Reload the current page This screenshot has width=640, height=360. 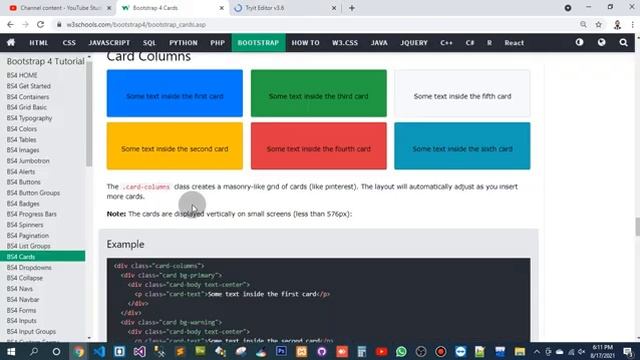point(40,24)
